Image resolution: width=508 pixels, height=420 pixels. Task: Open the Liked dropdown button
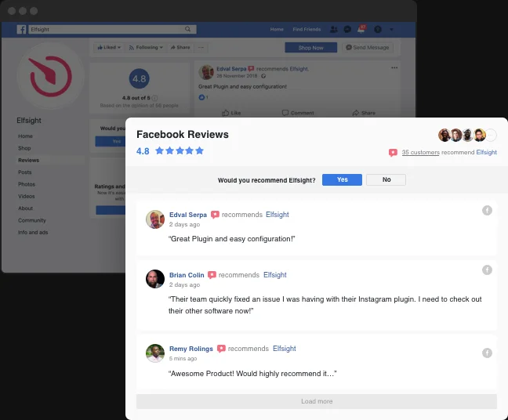109,47
